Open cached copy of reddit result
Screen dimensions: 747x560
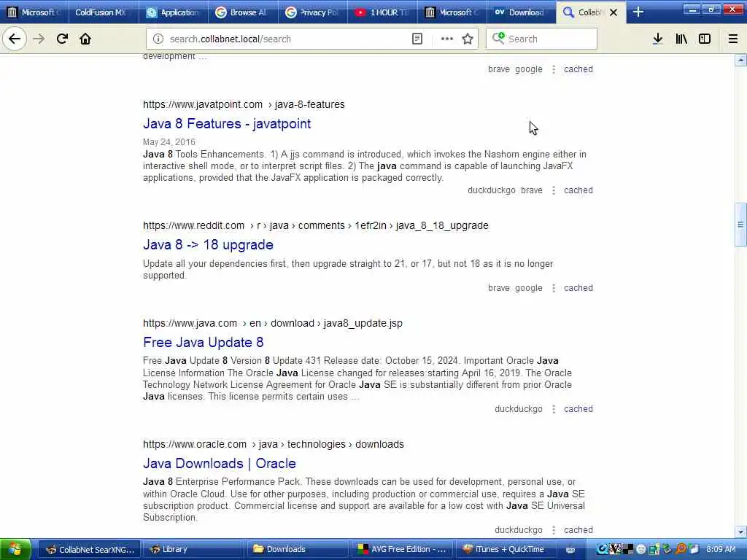[578, 288]
